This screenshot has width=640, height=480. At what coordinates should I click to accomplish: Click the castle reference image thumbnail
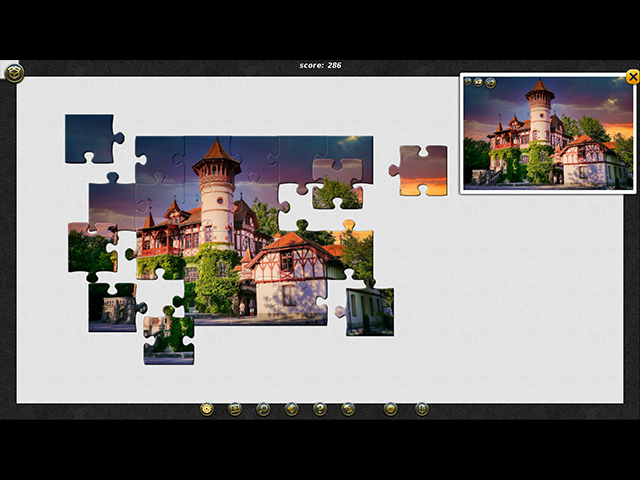(x=548, y=135)
